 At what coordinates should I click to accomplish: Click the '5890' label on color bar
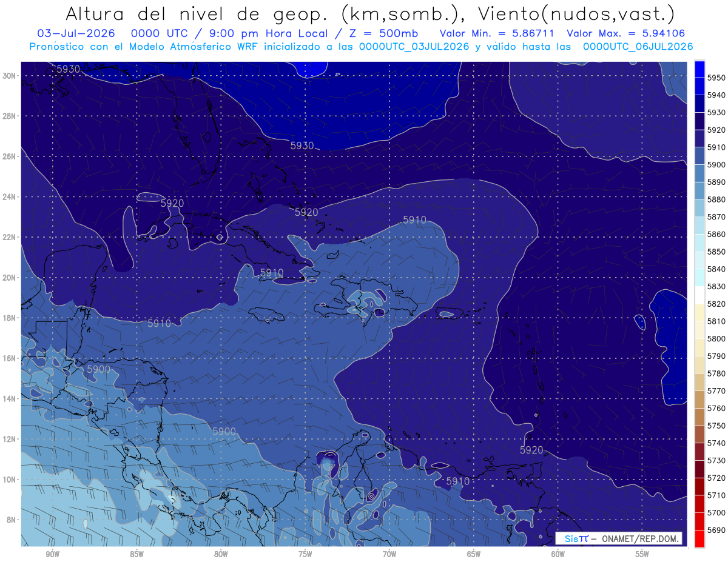[717, 182]
